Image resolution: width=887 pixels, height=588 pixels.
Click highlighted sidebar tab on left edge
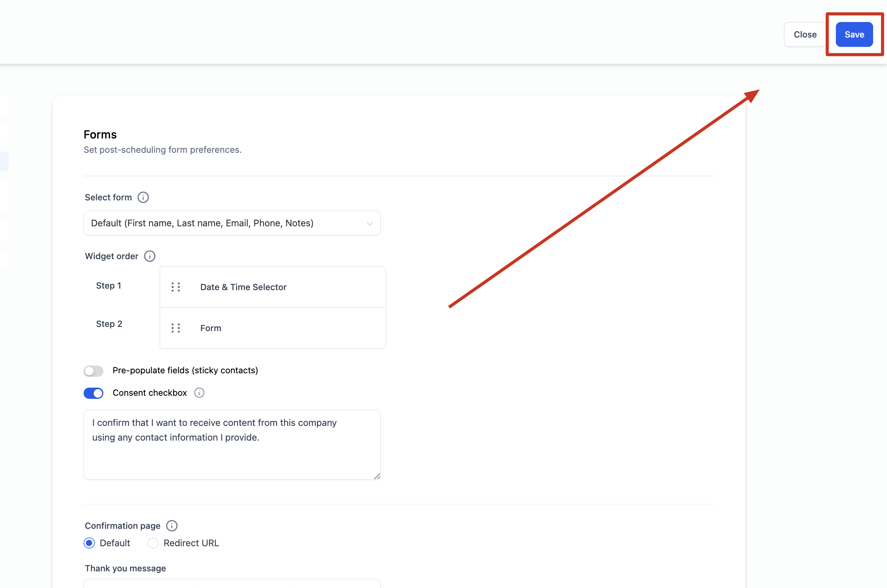pyautogui.click(x=4, y=161)
